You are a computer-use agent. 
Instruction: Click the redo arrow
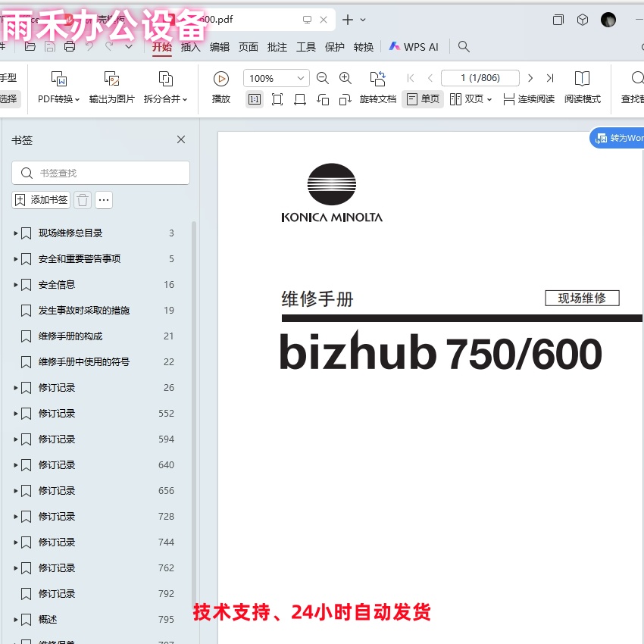[x=109, y=46]
